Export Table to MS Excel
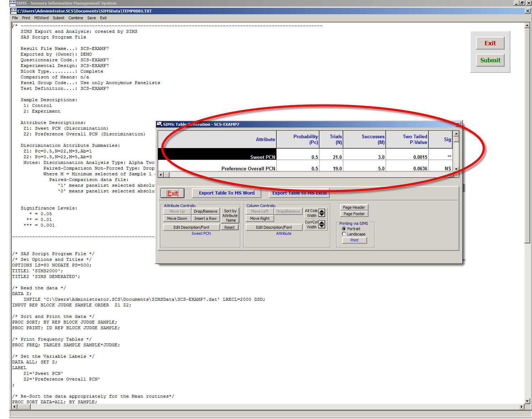This screenshot has width=532, height=419. (x=299, y=193)
